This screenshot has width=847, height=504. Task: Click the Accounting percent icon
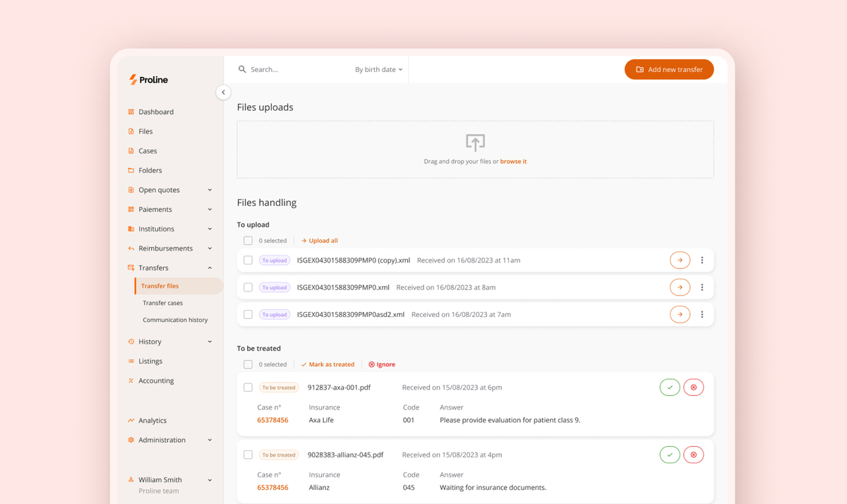(x=131, y=380)
